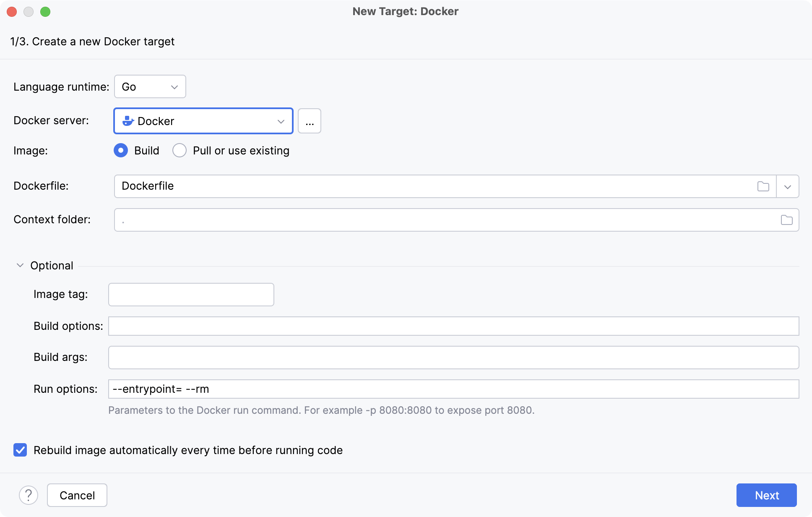
Task: Uncheck rebuild image automatically before running code
Action: [x=20, y=450]
